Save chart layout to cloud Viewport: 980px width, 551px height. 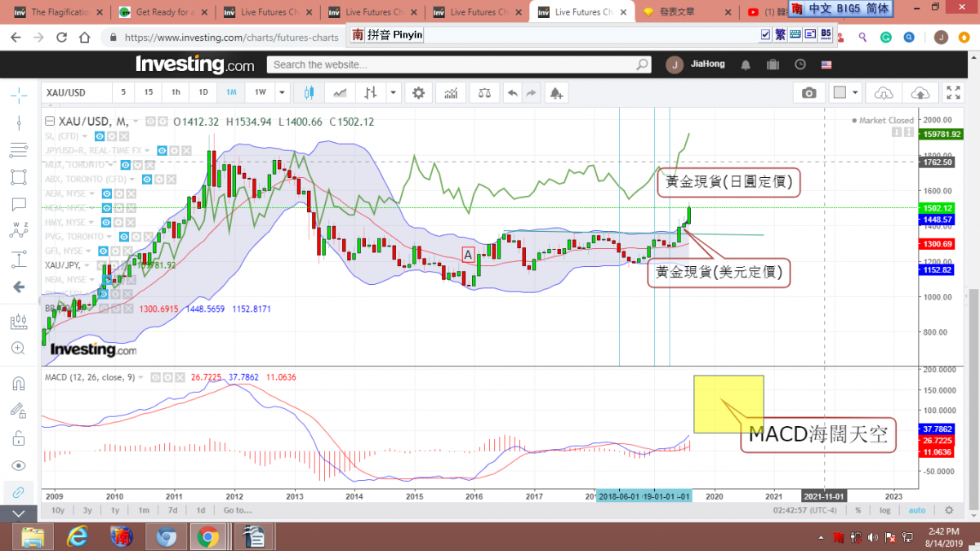point(920,93)
